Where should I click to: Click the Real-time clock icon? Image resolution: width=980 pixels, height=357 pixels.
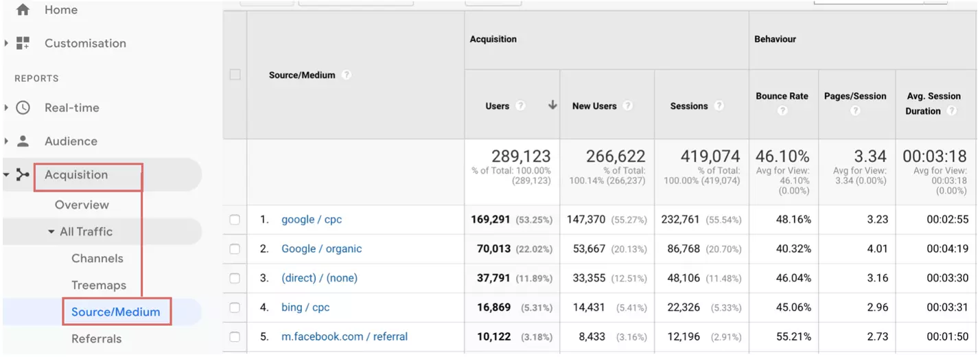pos(23,108)
